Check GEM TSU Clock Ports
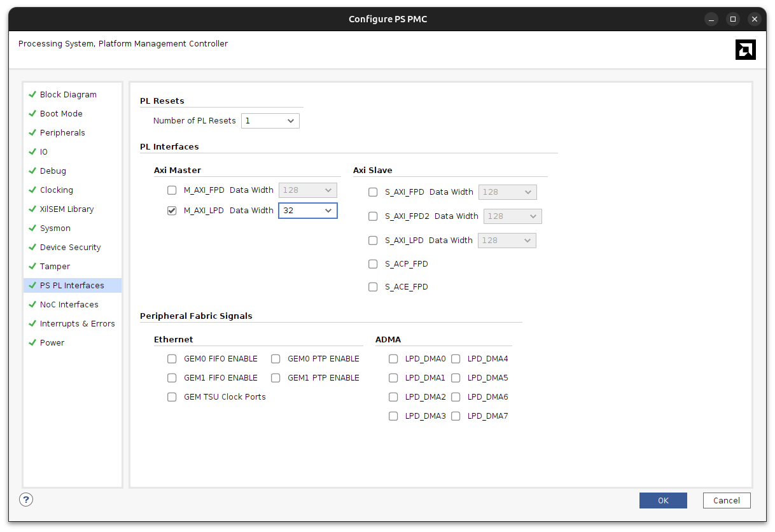 (x=172, y=396)
